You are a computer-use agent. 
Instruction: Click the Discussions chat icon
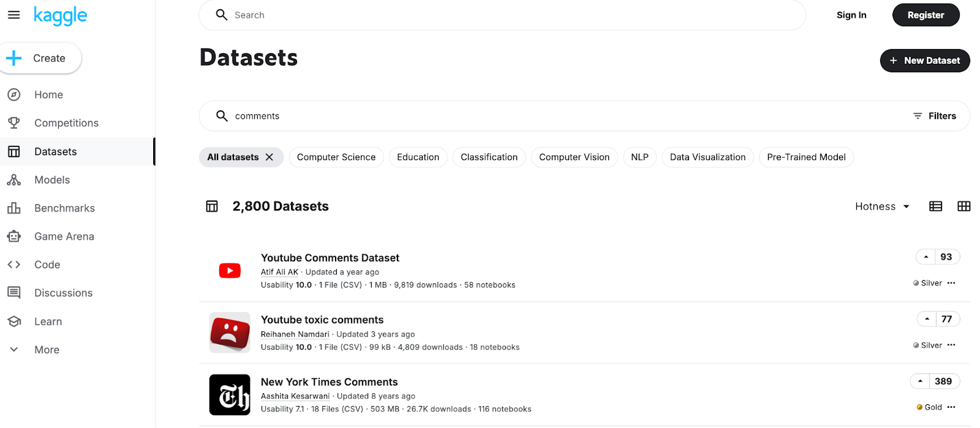click(14, 293)
